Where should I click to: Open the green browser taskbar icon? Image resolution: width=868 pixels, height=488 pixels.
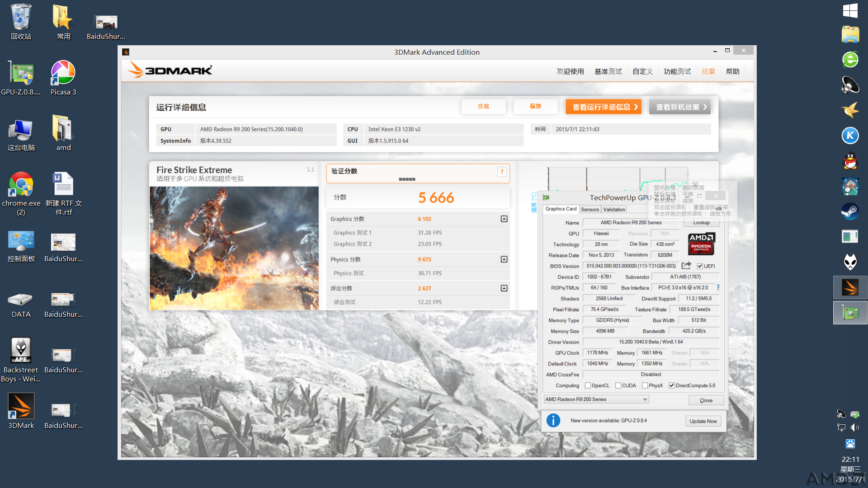850,59
